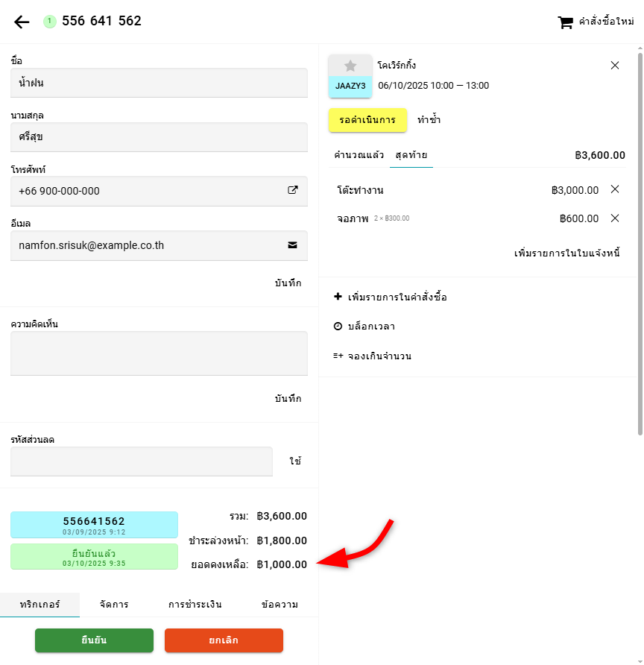Screen dimensions: 644x665
Task: Click clock icon บล็อกเวลา
Action: coord(338,327)
